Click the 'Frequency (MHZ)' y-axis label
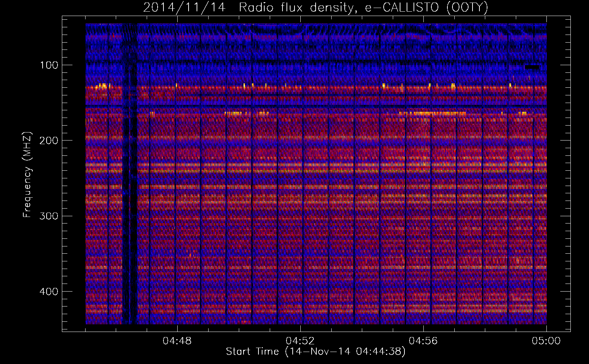The image size is (589, 364). pos(27,175)
